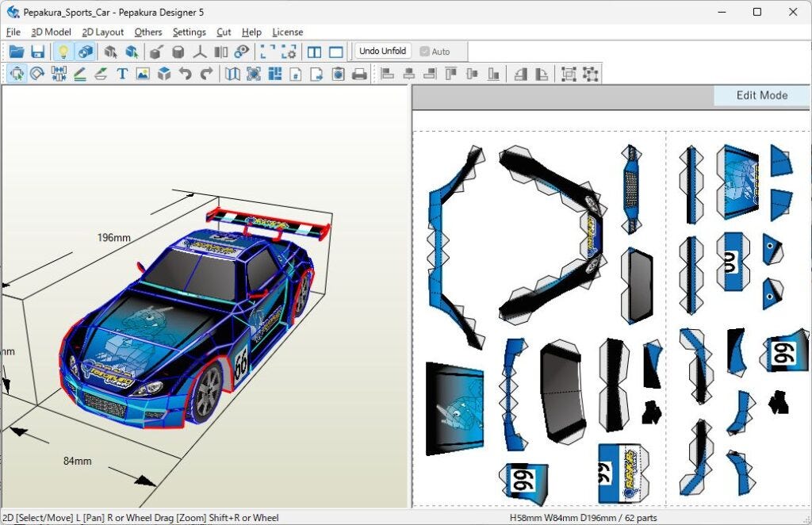Expand the Cut menu

[x=224, y=32]
